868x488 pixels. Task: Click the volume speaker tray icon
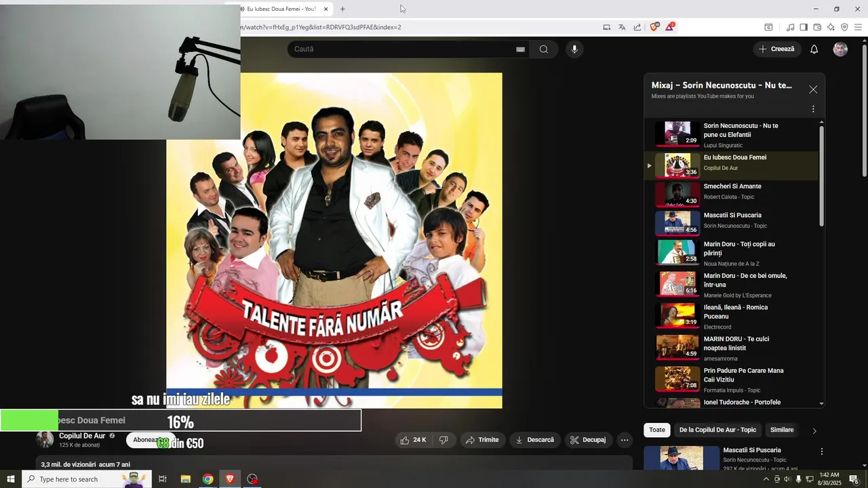coord(787,479)
